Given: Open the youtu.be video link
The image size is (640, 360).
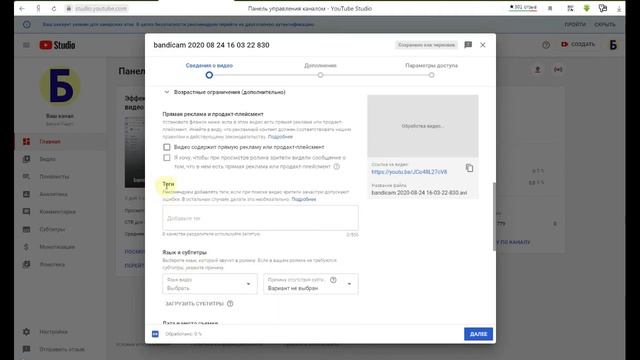Looking at the screenshot, I should point(409,172).
